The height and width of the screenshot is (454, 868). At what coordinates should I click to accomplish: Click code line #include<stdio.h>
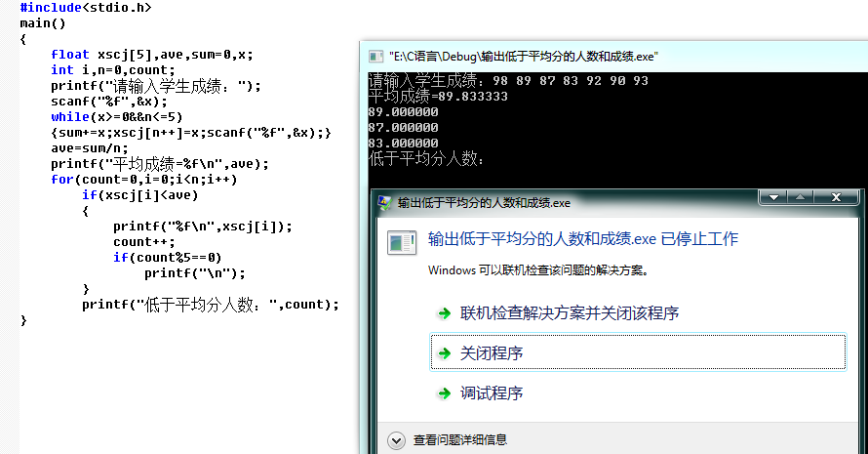[x=85, y=8]
